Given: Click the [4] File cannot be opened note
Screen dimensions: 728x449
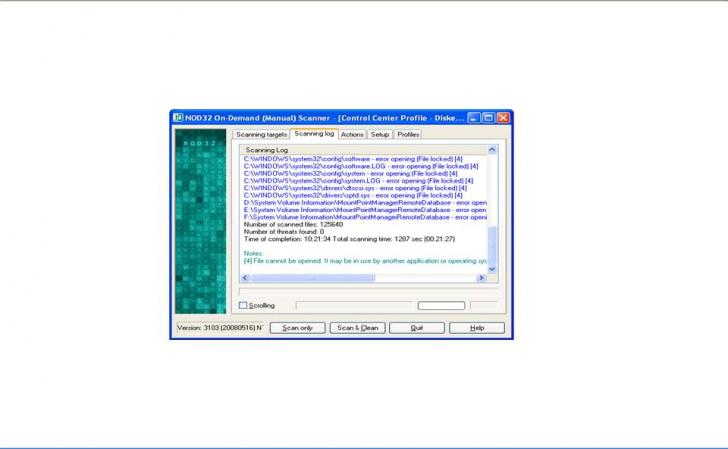Looking at the screenshot, I should pyautogui.click(x=365, y=261).
